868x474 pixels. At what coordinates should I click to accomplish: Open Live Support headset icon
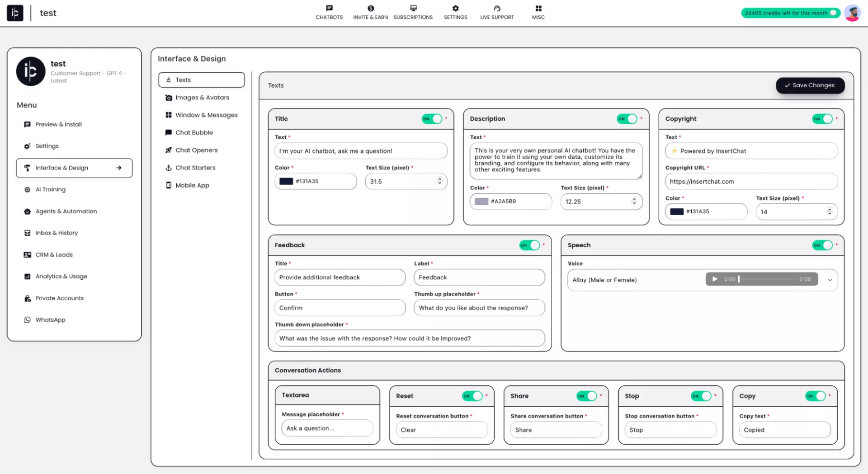(x=497, y=8)
